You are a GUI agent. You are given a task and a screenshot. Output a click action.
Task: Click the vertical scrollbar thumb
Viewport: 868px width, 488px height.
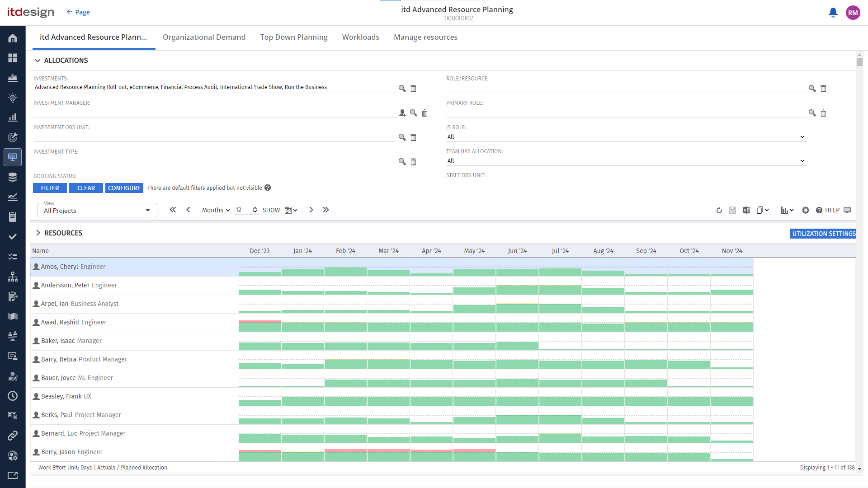pos(859,62)
